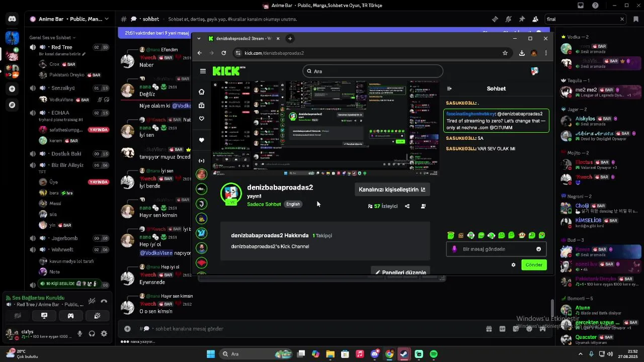Open Kick hamburger sidebar menu

coord(203,71)
